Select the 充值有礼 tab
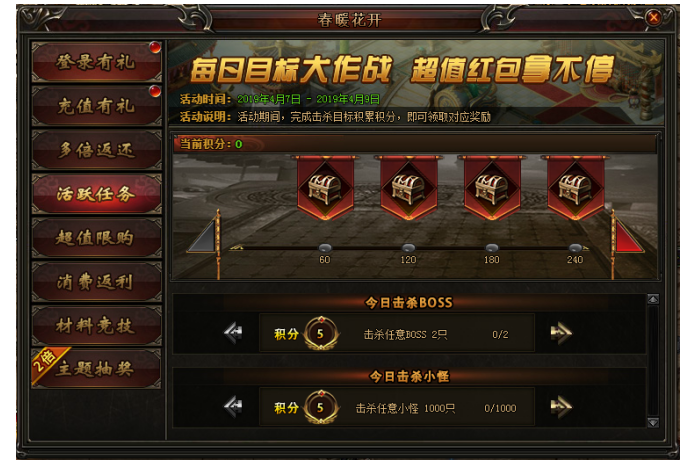This screenshot has width=680, height=468. pyautogui.click(x=97, y=106)
